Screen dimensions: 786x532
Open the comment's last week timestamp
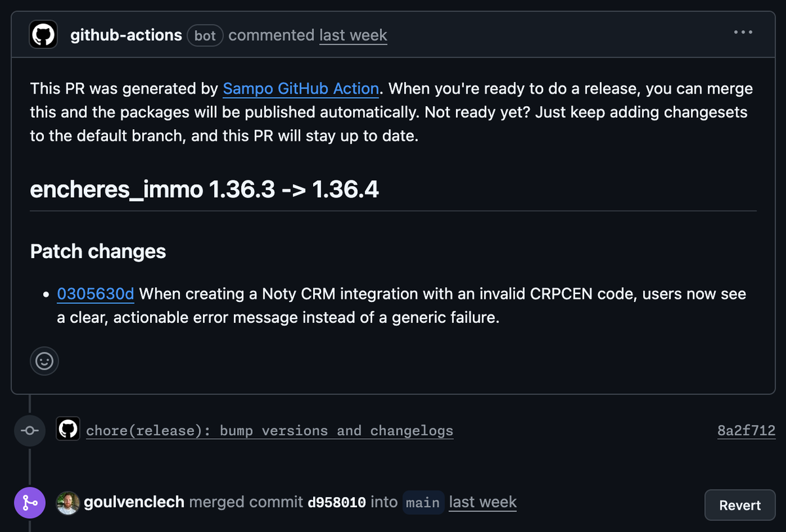(x=353, y=35)
